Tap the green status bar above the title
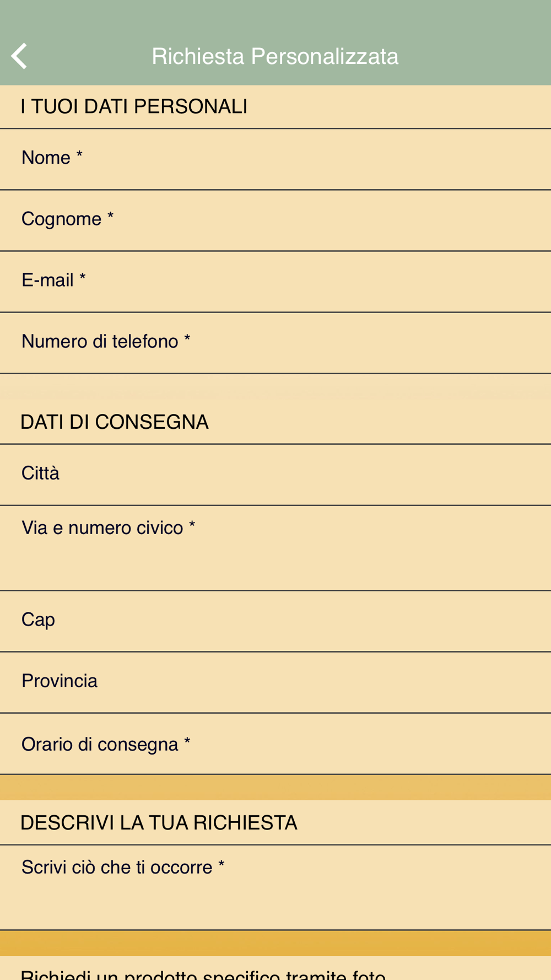The image size is (551, 980). click(275, 14)
